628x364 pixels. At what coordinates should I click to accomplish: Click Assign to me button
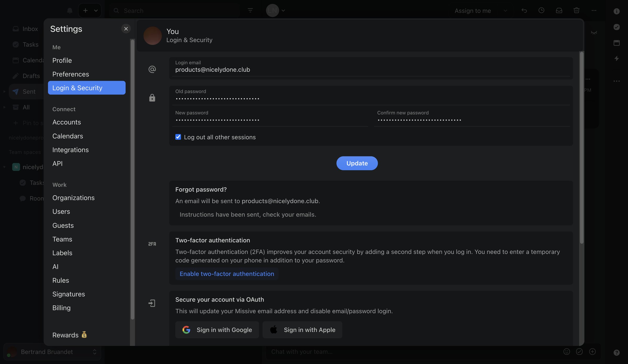[x=473, y=10]
